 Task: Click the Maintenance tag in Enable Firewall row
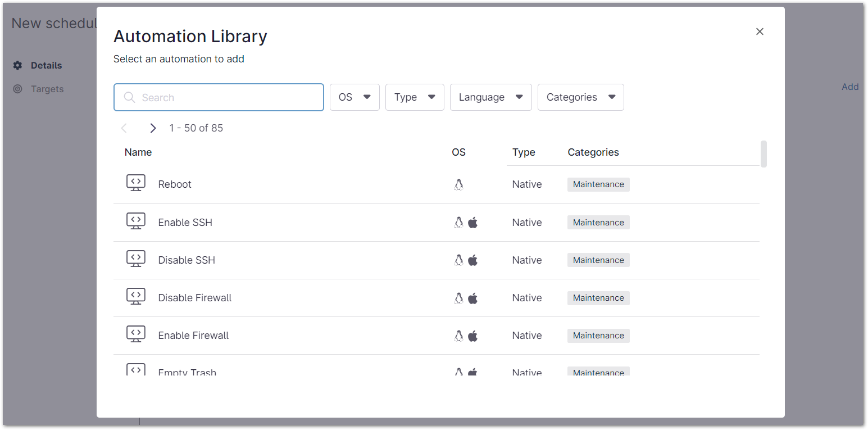point(598,336)
